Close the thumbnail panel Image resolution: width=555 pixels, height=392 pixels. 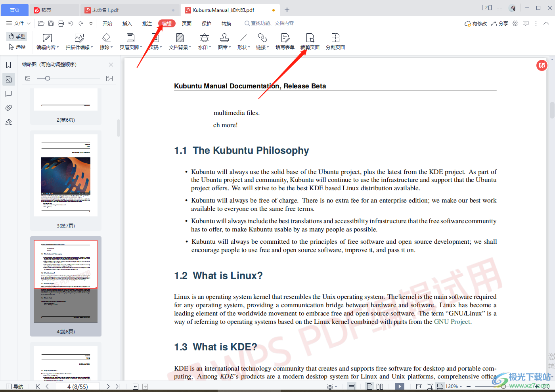tap(111, 65)
